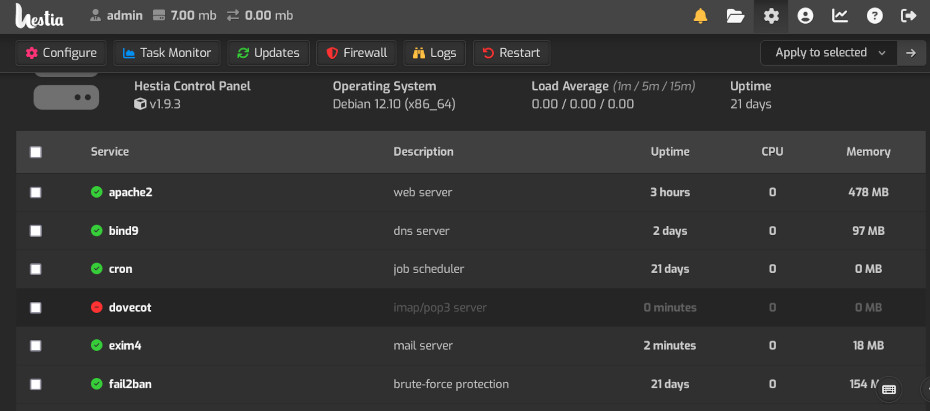Click the Memory column header

(x=868, y=152)
